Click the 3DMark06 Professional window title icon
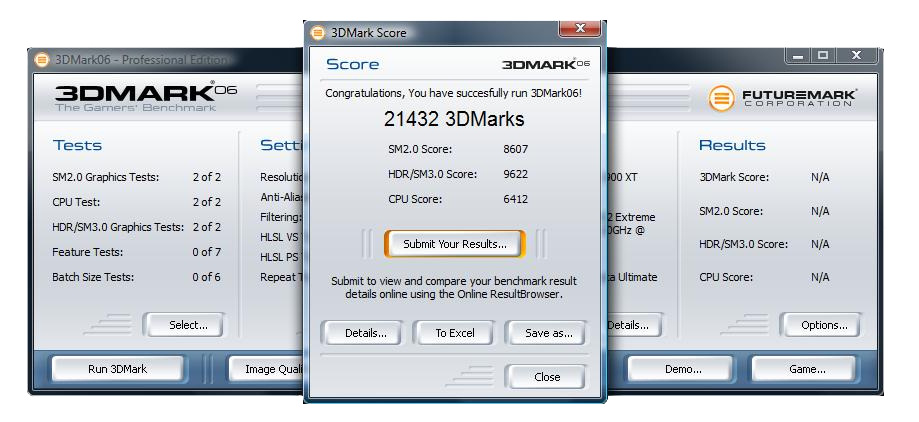The height and width of the screenshot is (422, 919). click(x=42, y=59)
